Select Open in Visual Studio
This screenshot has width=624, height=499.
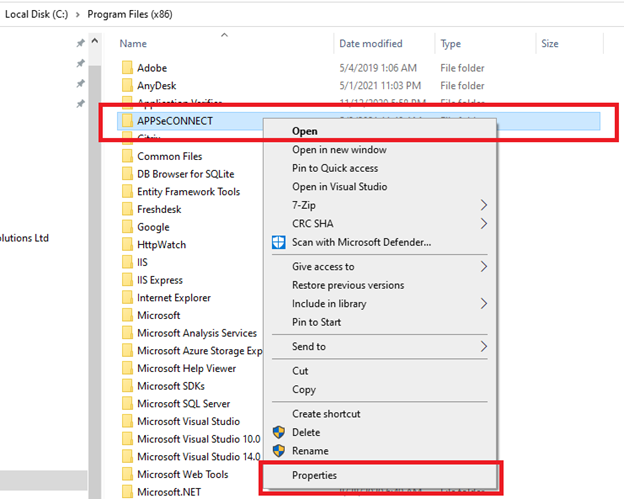(x=339, y=187)
